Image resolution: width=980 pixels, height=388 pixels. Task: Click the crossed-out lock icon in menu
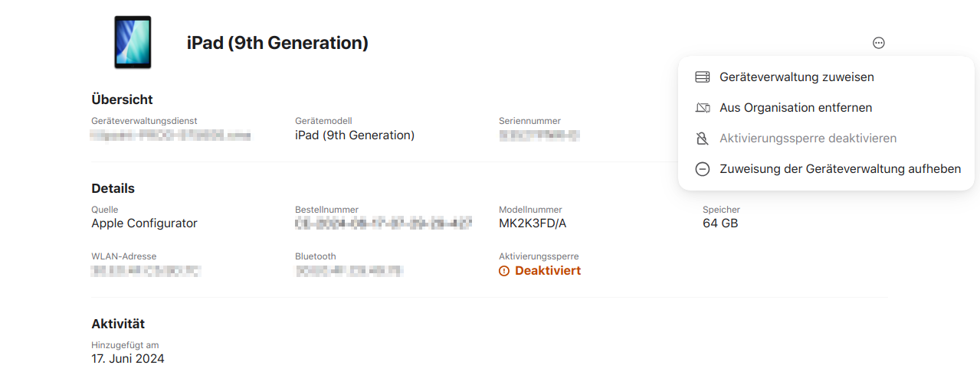click(702, 139)
